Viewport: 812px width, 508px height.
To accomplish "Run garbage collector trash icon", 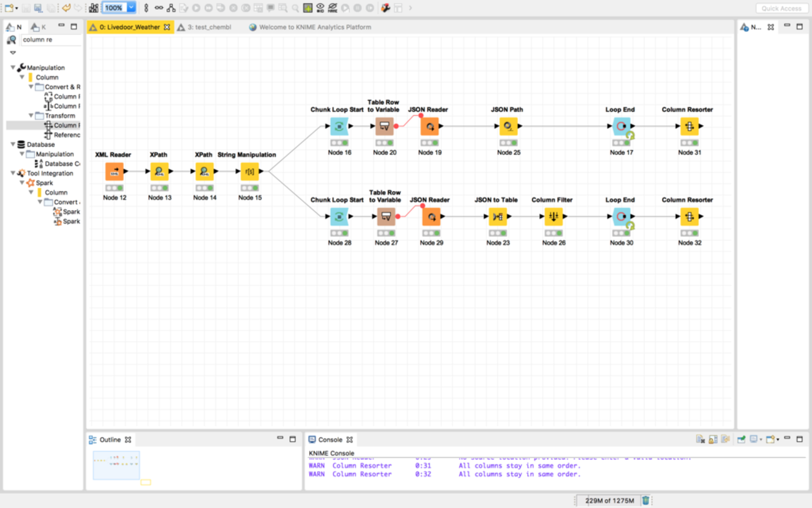I will point(646,501).
